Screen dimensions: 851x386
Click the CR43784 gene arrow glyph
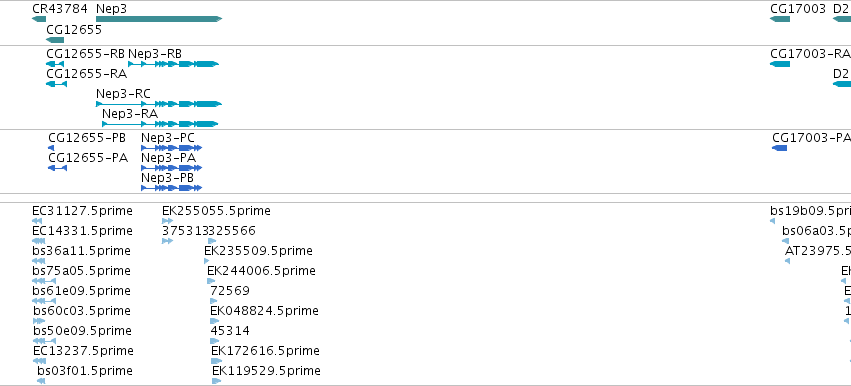point(39,19)
